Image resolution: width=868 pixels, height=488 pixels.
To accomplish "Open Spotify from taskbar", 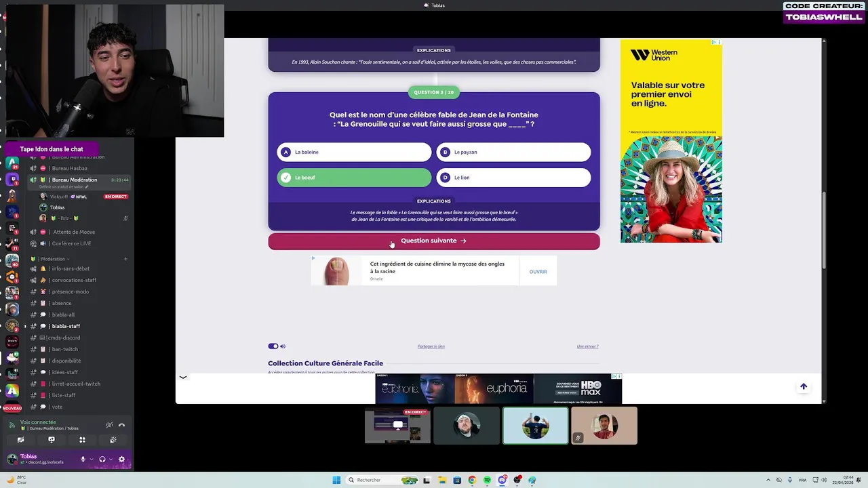I will [487, 480].
